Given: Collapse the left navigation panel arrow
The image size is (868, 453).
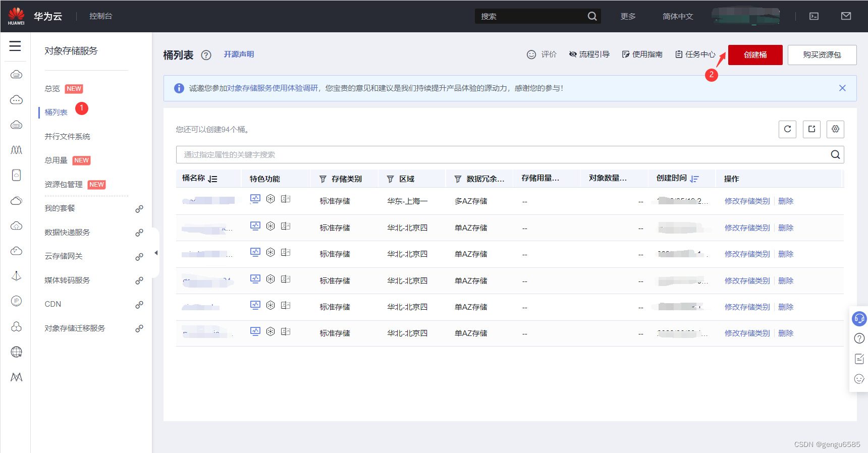Looking at the screenshot, I should (x=156, y=253).
